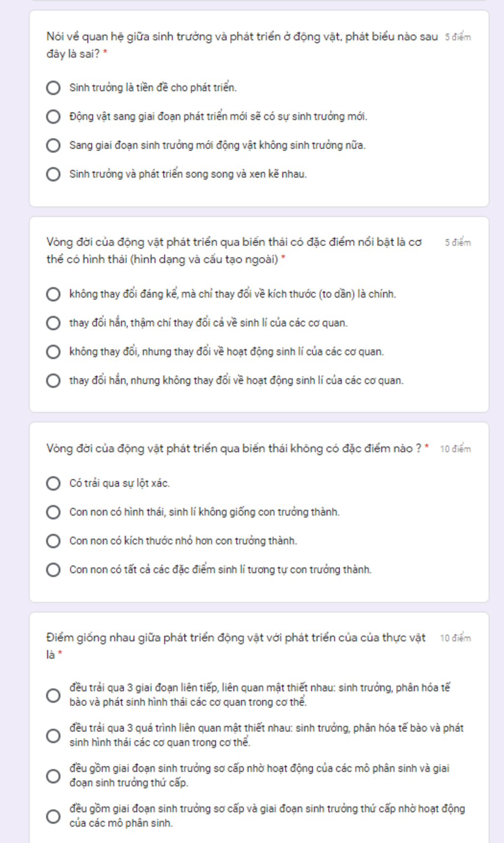504x843 pixels.
Task: Choose 'thay đổi hẳn, nhưng không thay đổi' option
Action: tap(53, 381)
